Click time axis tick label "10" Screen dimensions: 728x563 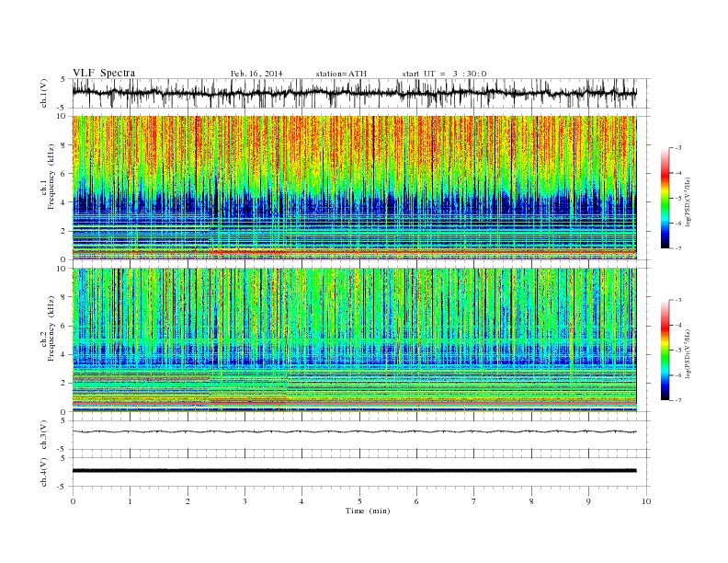[646, 501]
